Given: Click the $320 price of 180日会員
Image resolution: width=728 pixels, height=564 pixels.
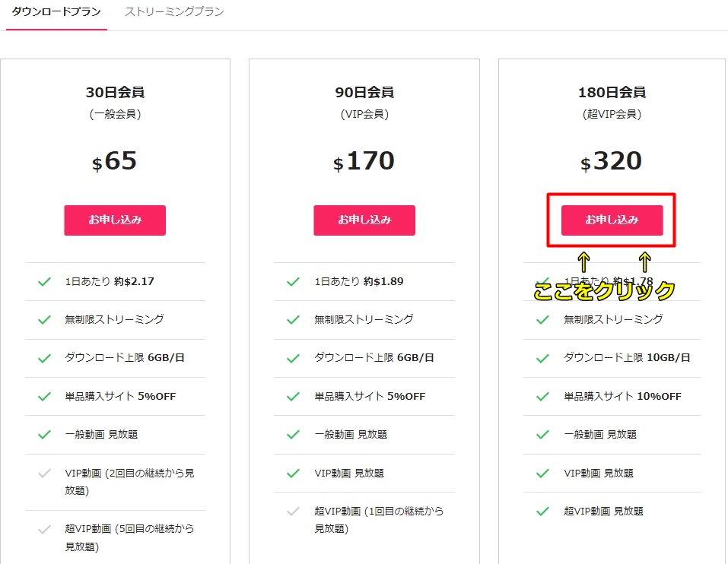Looking at the screenshot, I should [612, 161].
